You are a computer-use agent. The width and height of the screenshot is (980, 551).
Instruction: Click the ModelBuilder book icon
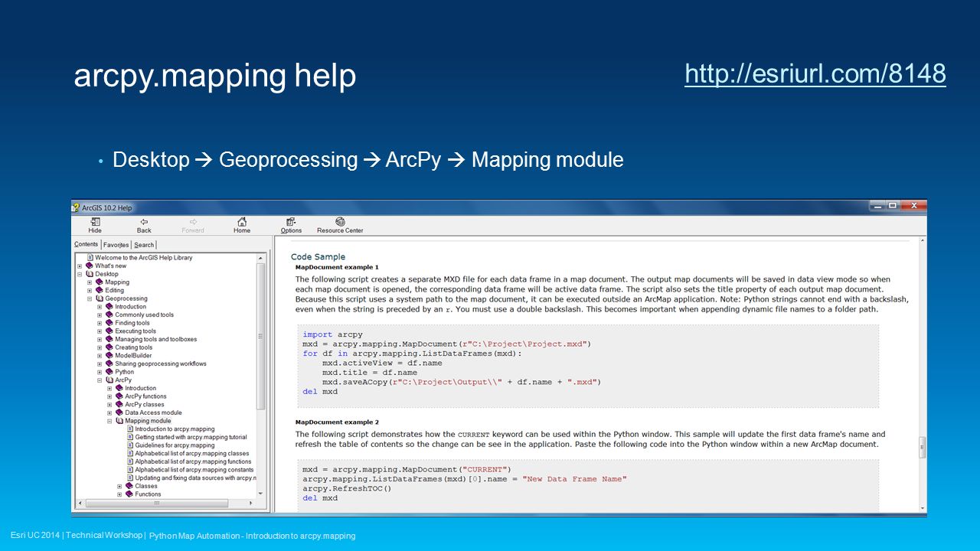pyautogui.click(x=109, y=356)
